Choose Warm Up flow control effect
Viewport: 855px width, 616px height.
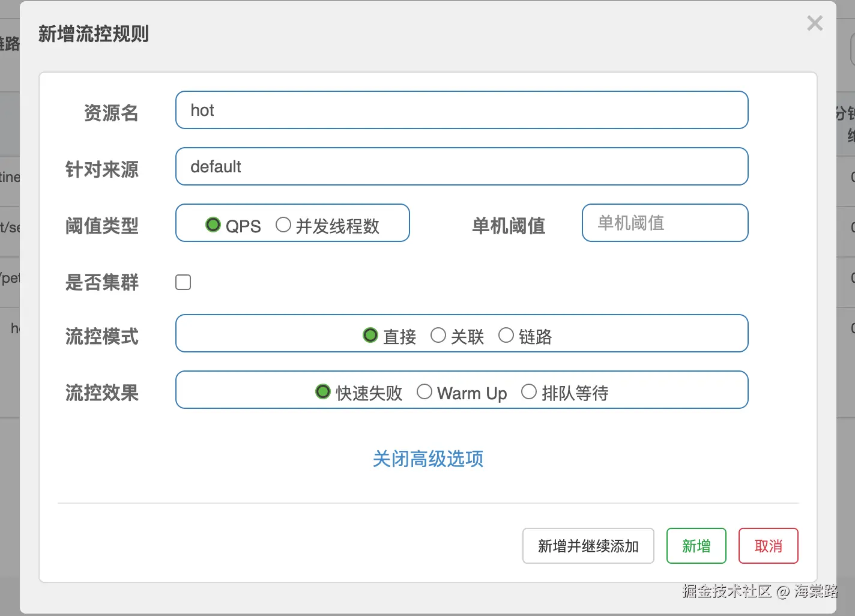424,392
